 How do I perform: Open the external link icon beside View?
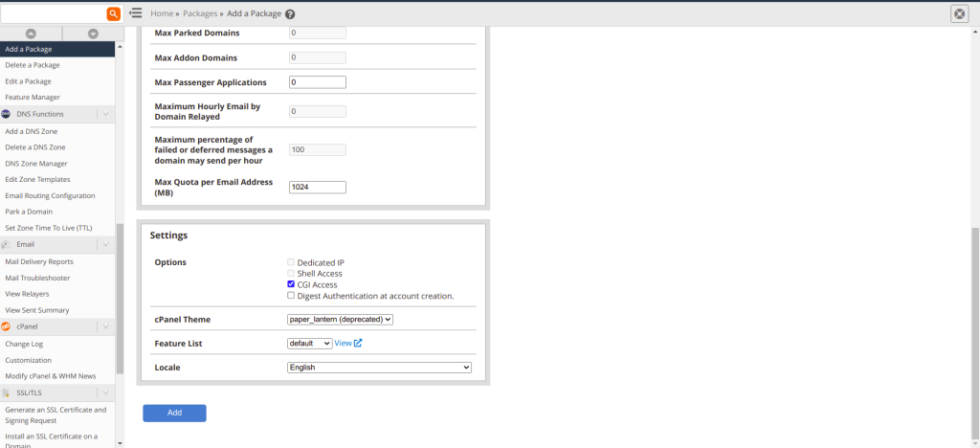(x=358, y=343)
